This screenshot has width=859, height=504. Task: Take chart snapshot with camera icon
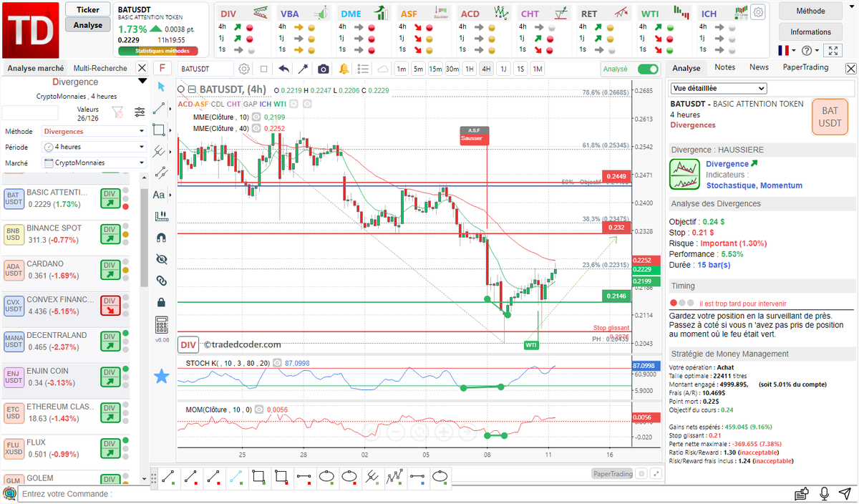[x=324, y=69]
